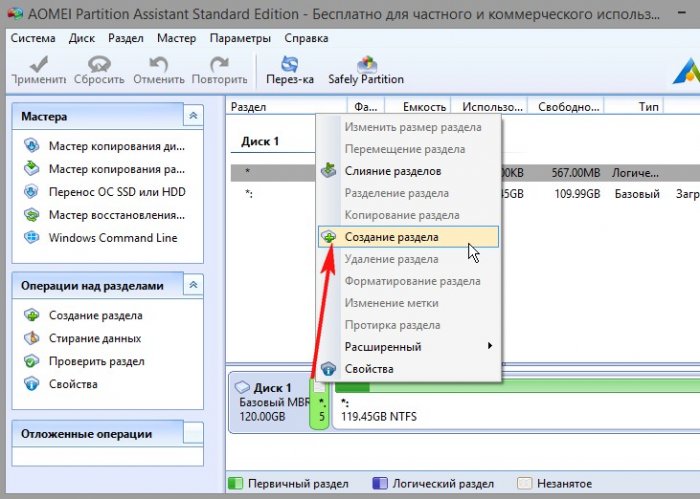
Task: Click the AOMEI app icon in title bar
Action: [x=15, y=14]
